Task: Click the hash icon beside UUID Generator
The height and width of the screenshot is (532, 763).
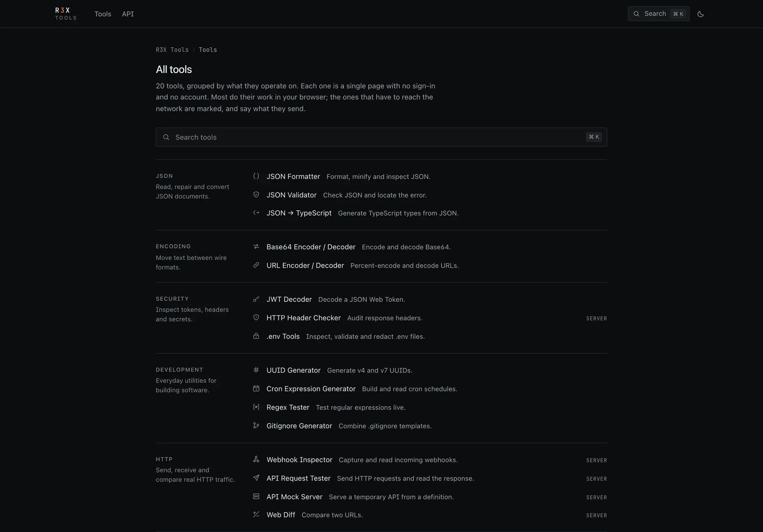Action: click(x=256, y=370)
